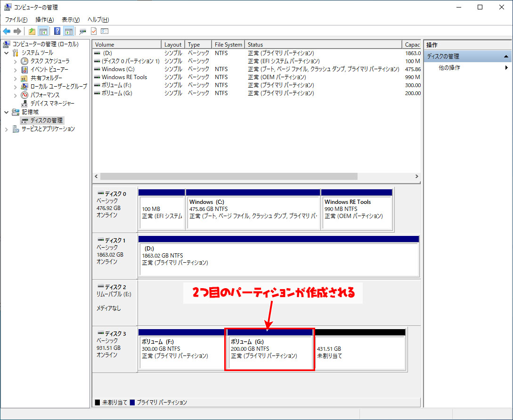Select ディスクの管理 in the tree

point(46,121)
